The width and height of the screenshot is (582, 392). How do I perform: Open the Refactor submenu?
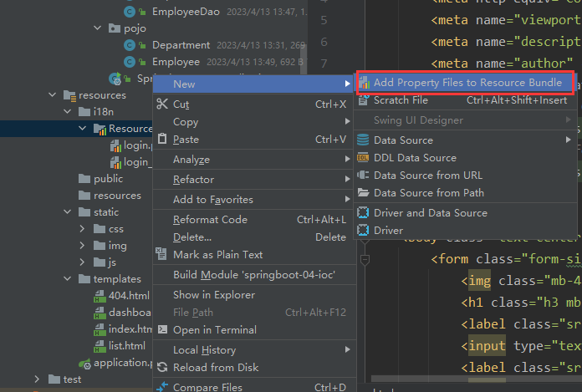coord(193,180)
